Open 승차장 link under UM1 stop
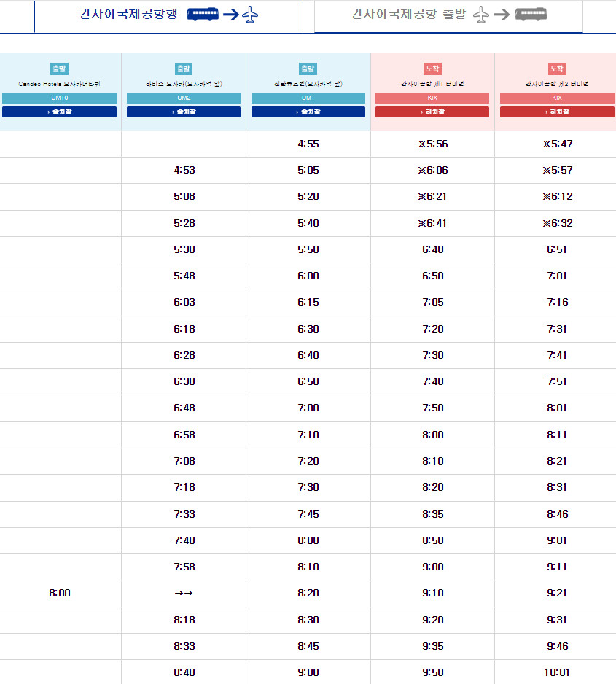This screenshot has height=684, width=616. (x=308, y=112)
